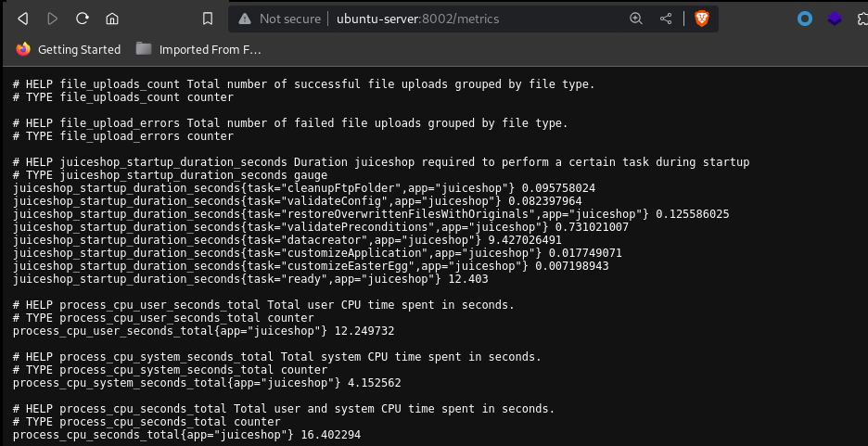Click the Not secure label text

pyautogui.click(x=290, y=19)
